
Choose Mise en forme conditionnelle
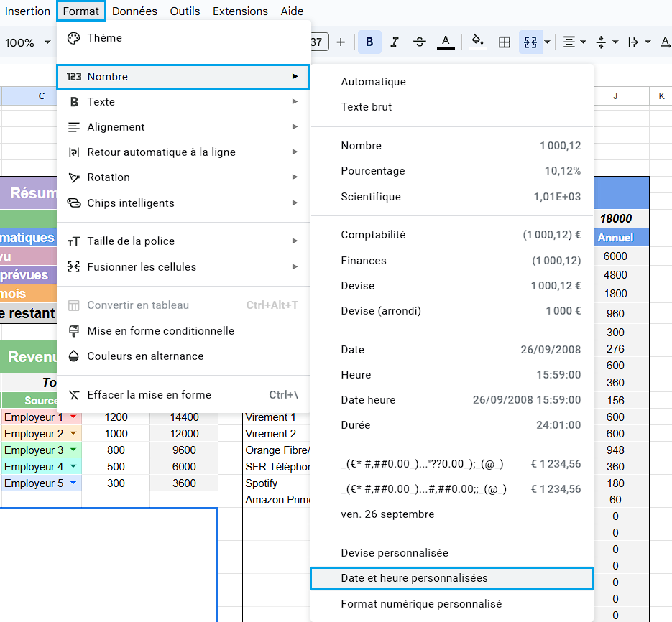(x=160, y=331)
